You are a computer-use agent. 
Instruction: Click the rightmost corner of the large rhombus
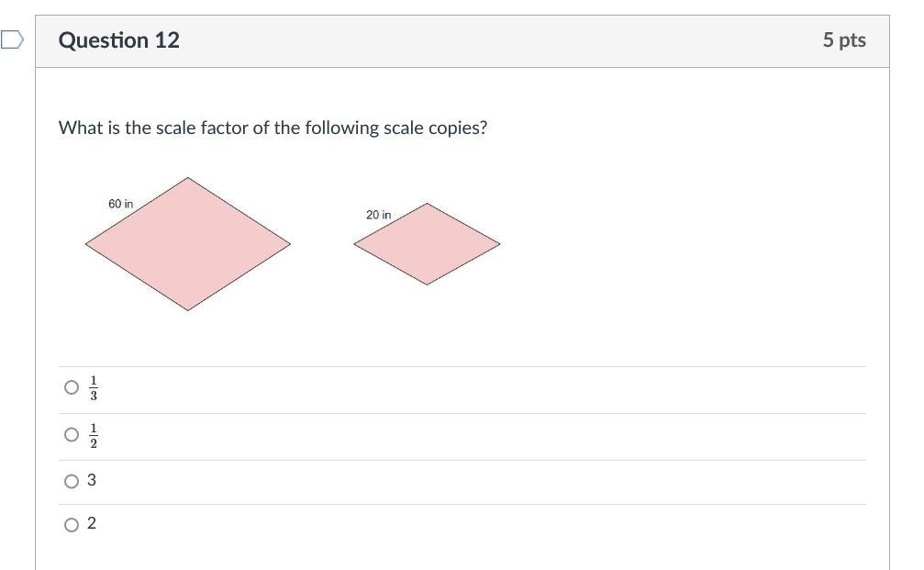pos(288,244)
